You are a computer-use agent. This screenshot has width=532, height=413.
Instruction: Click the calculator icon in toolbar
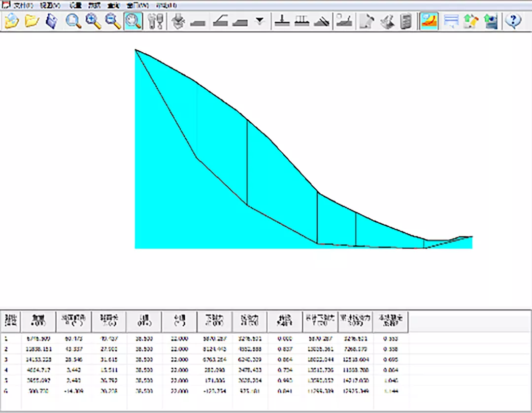coord(406,21)
